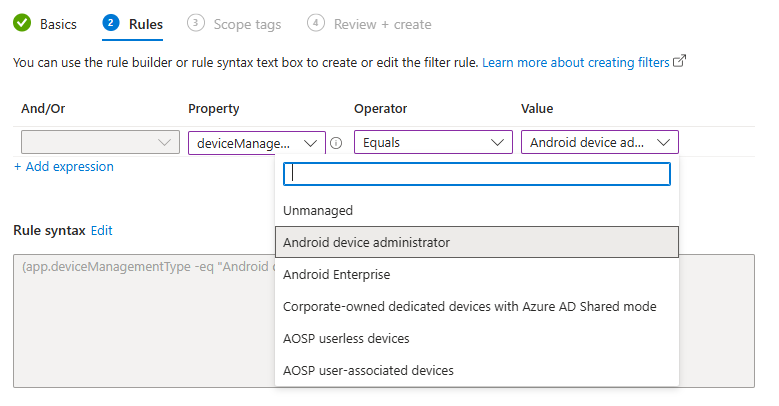
Task: Click the step 4 circle for Review + create
Action: [x=316, y=23]
